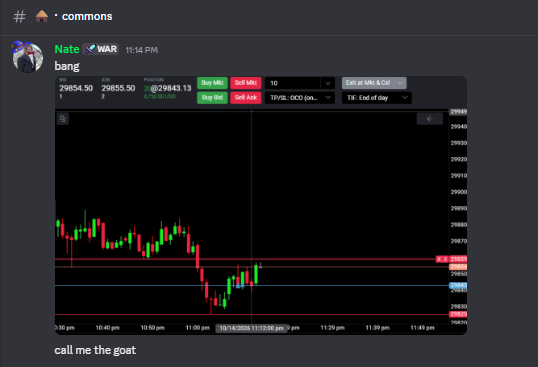Click the chart copy icon at top-left
538x367 pixels.
click(x=63, y=119)
